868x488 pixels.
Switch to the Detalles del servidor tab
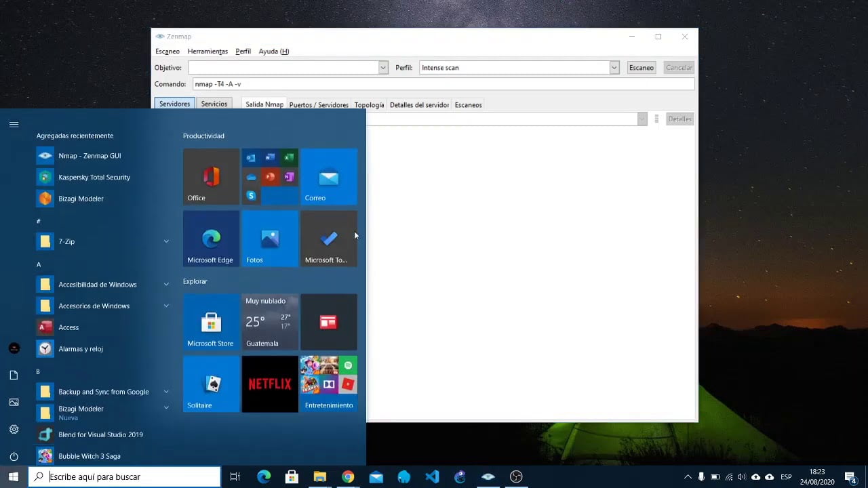click(419, 105)
